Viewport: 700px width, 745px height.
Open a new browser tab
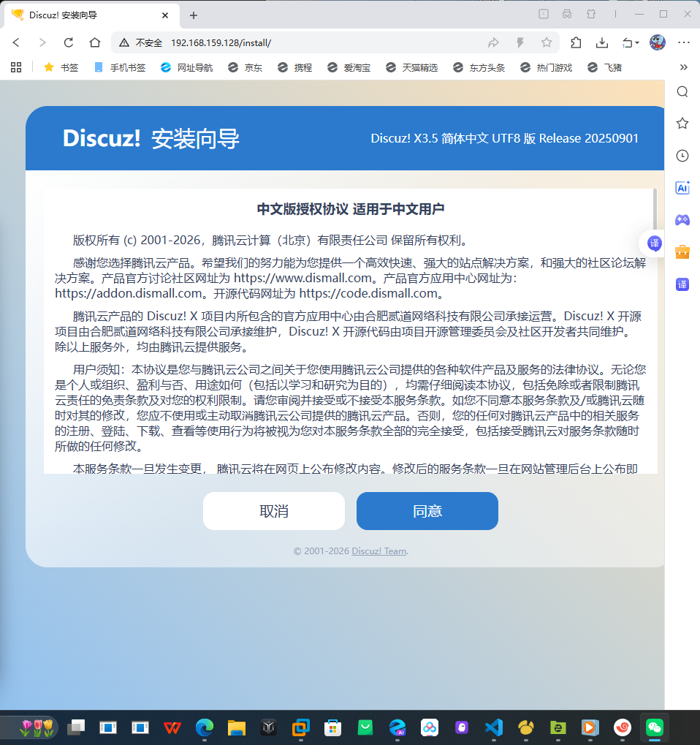[194, 15]
